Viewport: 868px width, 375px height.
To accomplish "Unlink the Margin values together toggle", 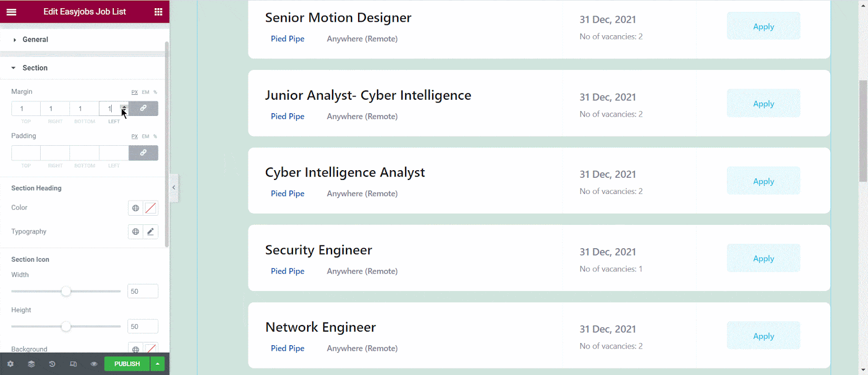I will [x=143, y=108].
